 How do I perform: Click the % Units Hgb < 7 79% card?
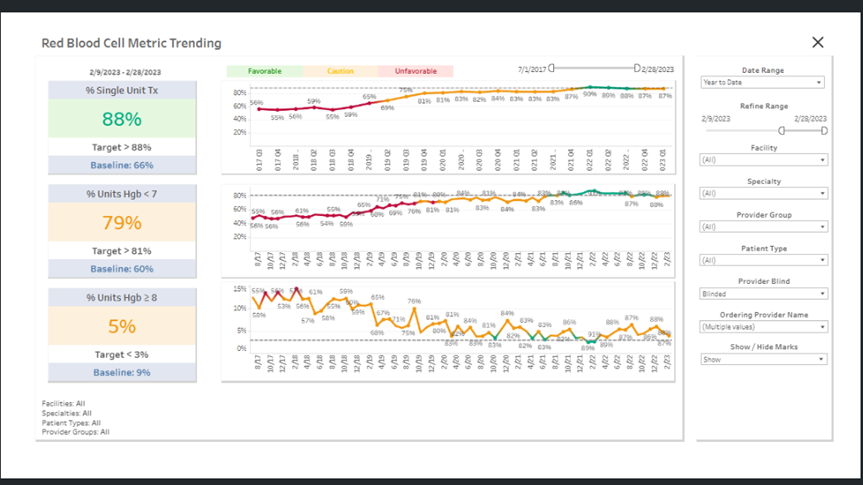click(122, 222)
